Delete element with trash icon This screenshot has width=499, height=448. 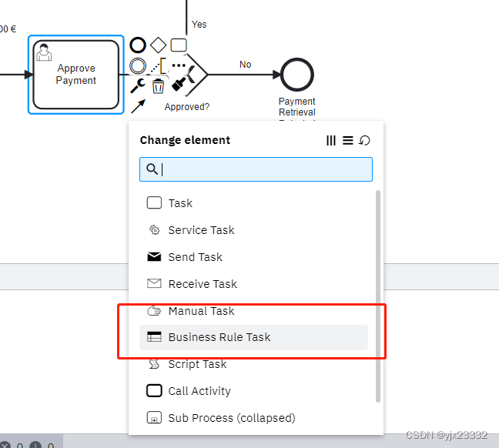[159, 86]
